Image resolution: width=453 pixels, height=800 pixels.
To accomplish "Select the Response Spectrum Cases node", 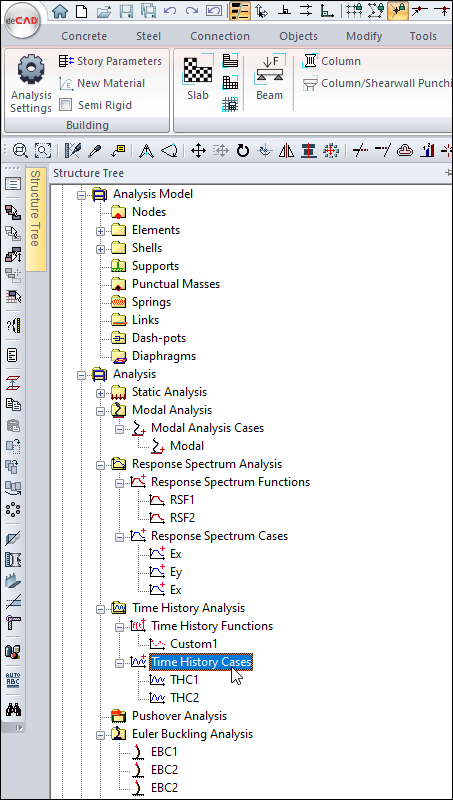I will (x=219, y=536).
